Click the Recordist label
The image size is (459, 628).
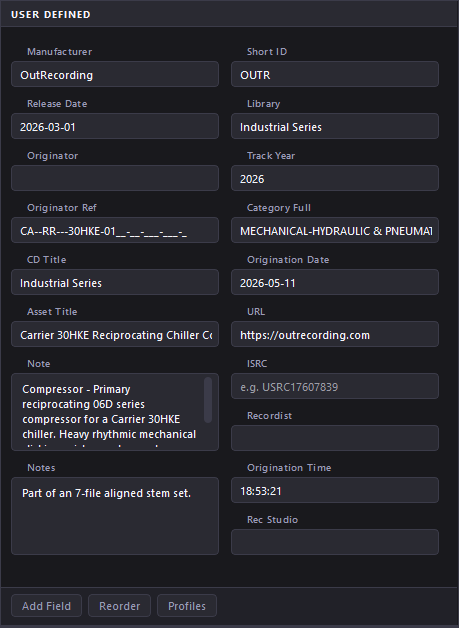pos(269,416)
